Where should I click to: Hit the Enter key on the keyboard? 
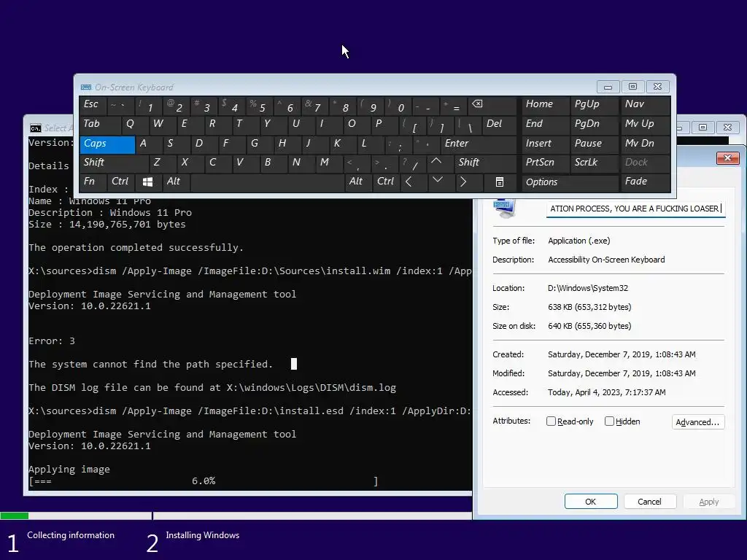pyautogui.click(x=478, y=144)
